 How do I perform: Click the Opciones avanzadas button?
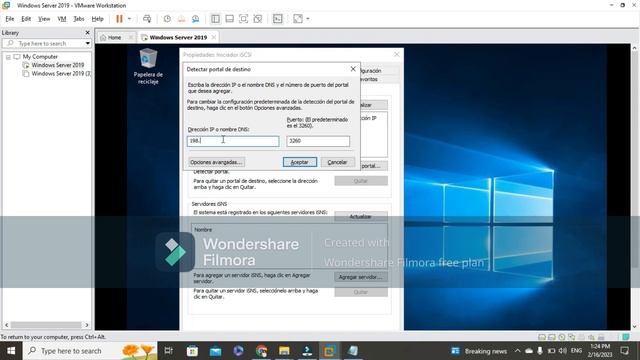[217, 162]
